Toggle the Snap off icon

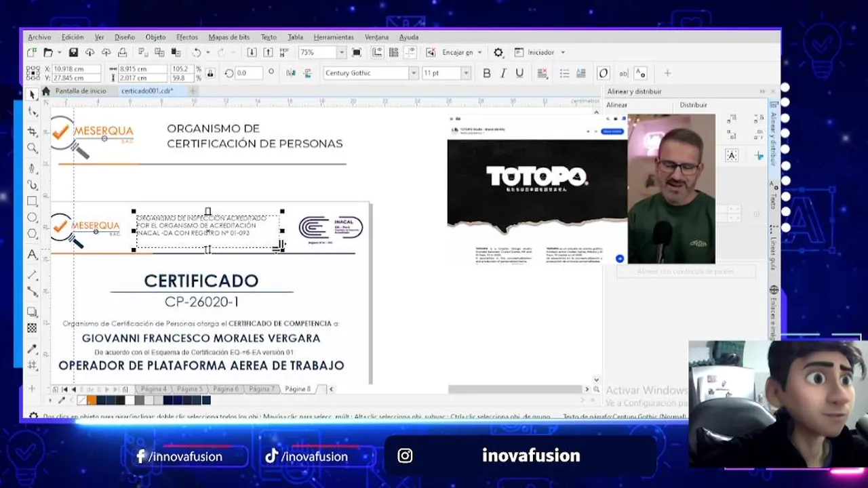click(x=430, y=52)
